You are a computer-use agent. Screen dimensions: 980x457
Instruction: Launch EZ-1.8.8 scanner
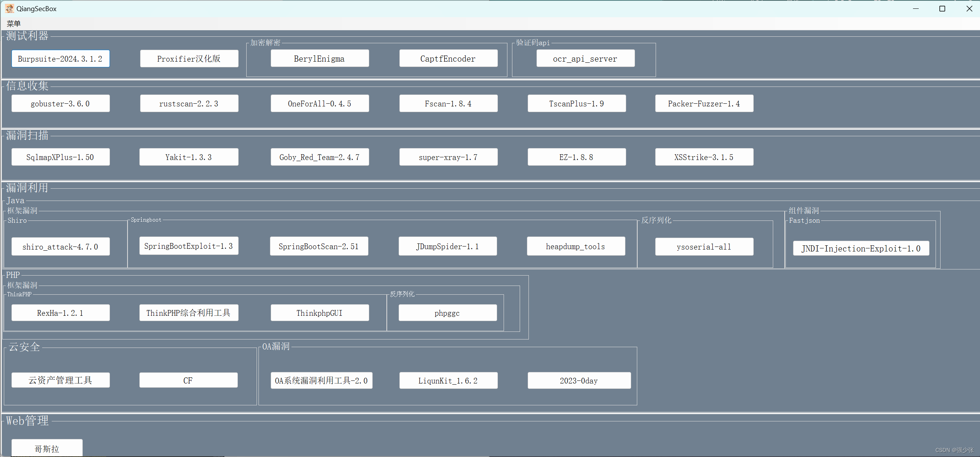tap(577, 157)
